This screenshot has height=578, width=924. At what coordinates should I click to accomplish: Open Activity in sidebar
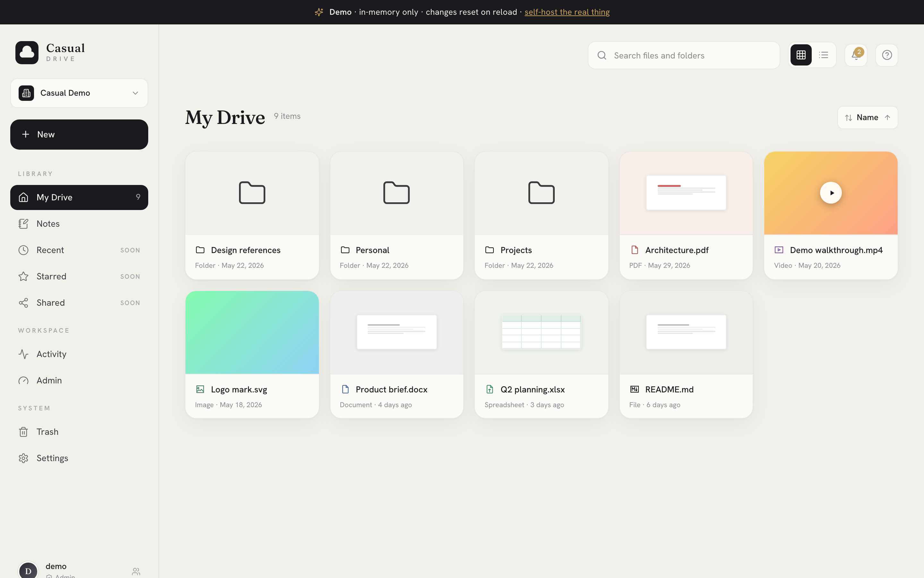pos(79,354)
